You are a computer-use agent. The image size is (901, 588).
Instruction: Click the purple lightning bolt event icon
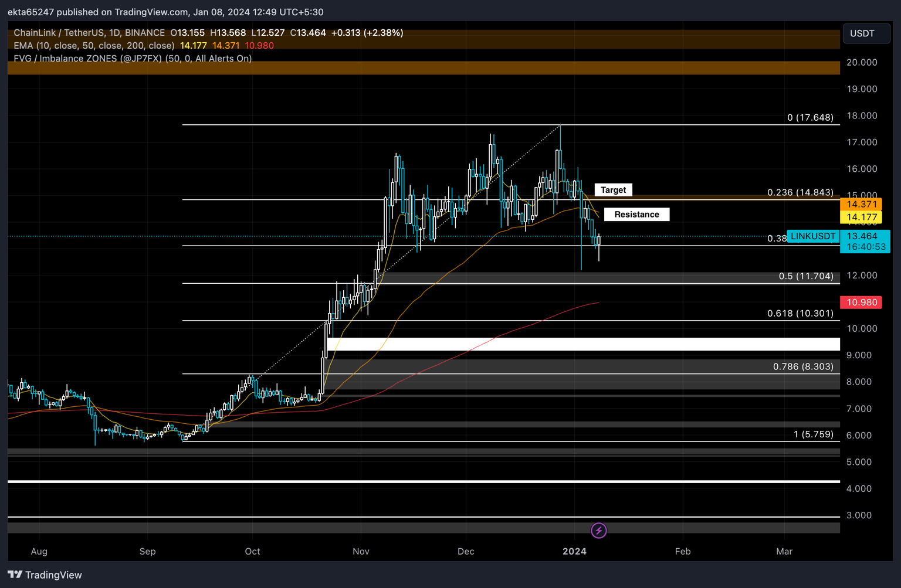coord(598,531)
